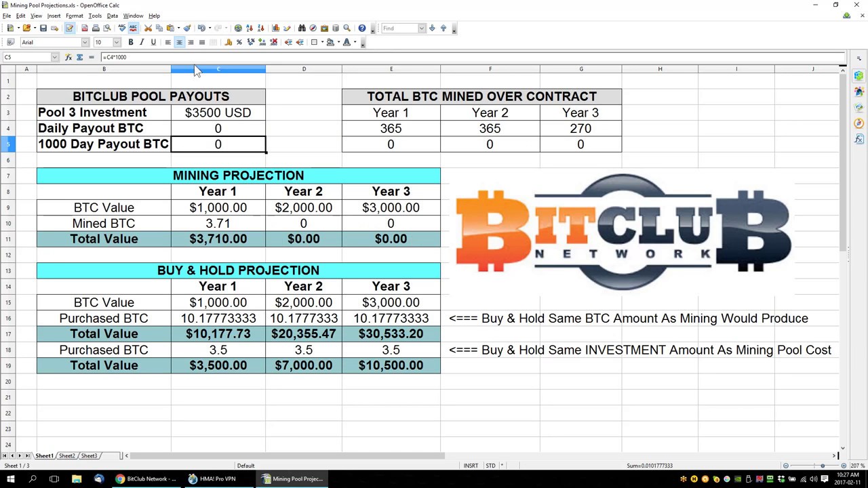
Task: Toggle Edit File mode icon
Action: pyautogui.click(x=69, y=28)
